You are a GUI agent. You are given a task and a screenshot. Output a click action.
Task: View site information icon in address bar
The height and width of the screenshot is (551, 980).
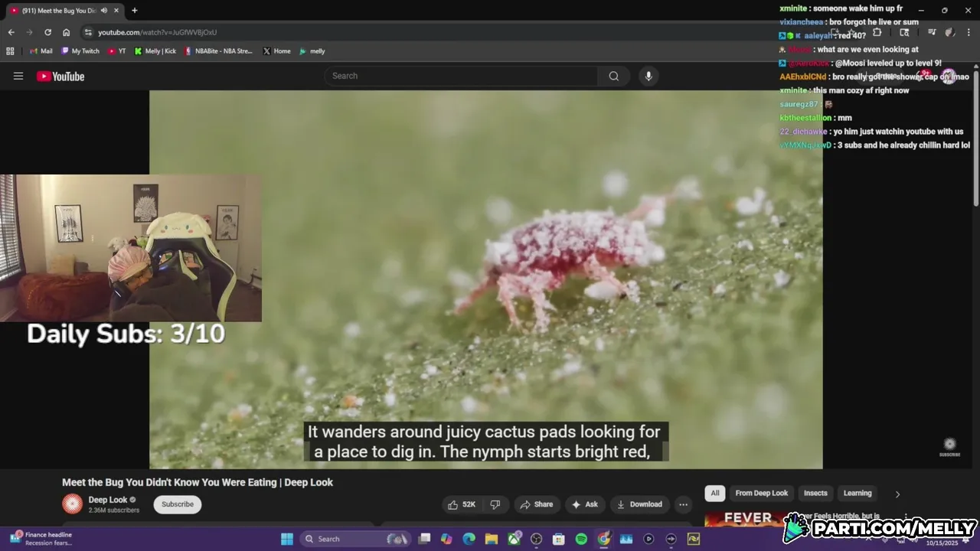point(88,32)
